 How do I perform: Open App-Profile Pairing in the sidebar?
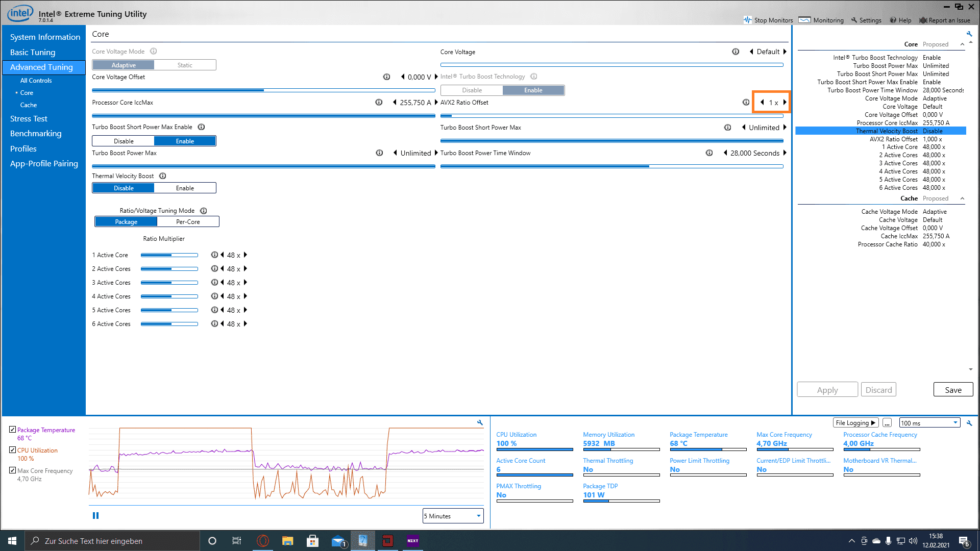coord(44,164)
